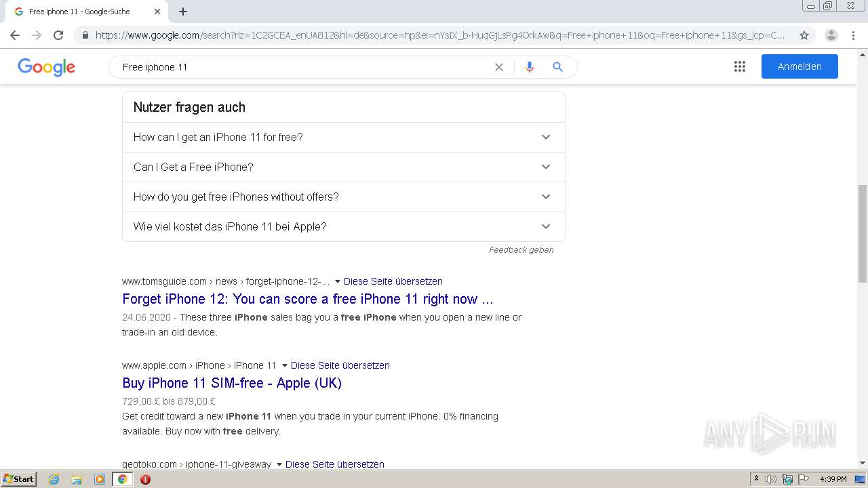Click the geotoko.com › iphone-11-giveaway breadcrumb
This screenshot has height=488, width=868.
tap(197, 464)
